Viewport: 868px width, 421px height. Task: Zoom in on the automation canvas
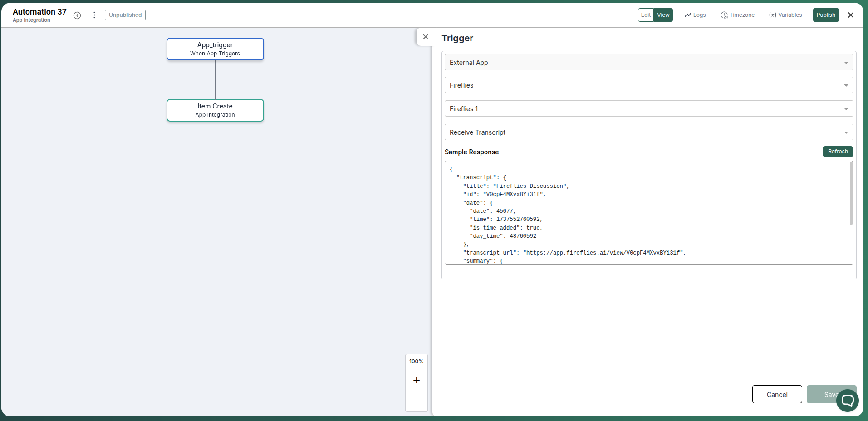tap(416, 380)
